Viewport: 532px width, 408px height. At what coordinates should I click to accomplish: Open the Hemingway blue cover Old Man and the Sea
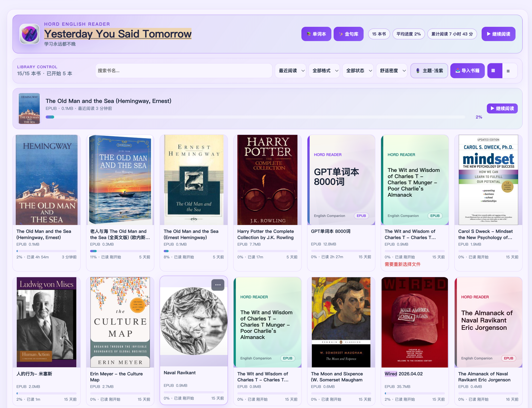pos(47,180)
